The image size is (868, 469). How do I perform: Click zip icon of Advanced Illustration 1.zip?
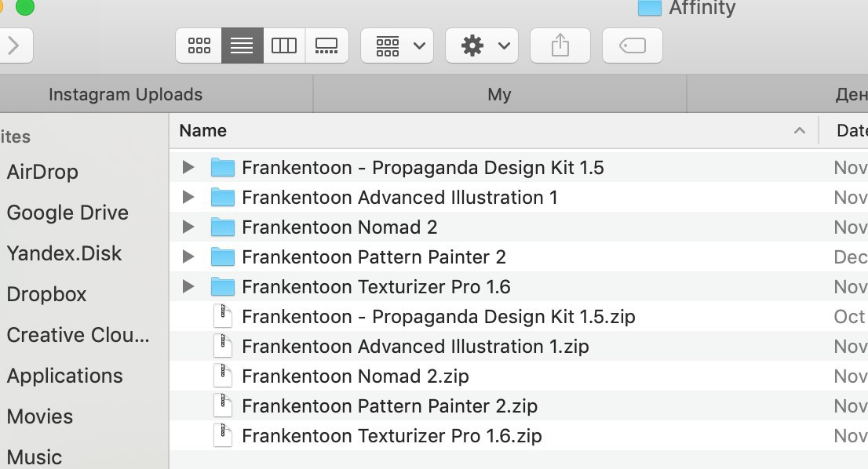point(223,346)
